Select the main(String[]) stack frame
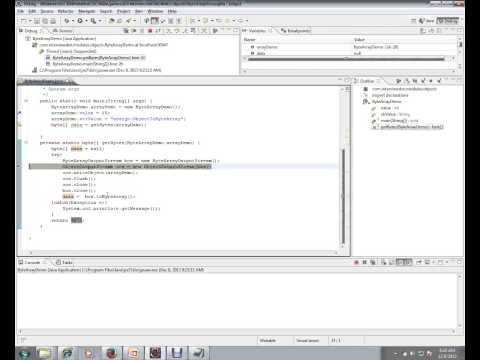Image resolution: width=480 pixels, height=360 pixels. tap(88, 64)
